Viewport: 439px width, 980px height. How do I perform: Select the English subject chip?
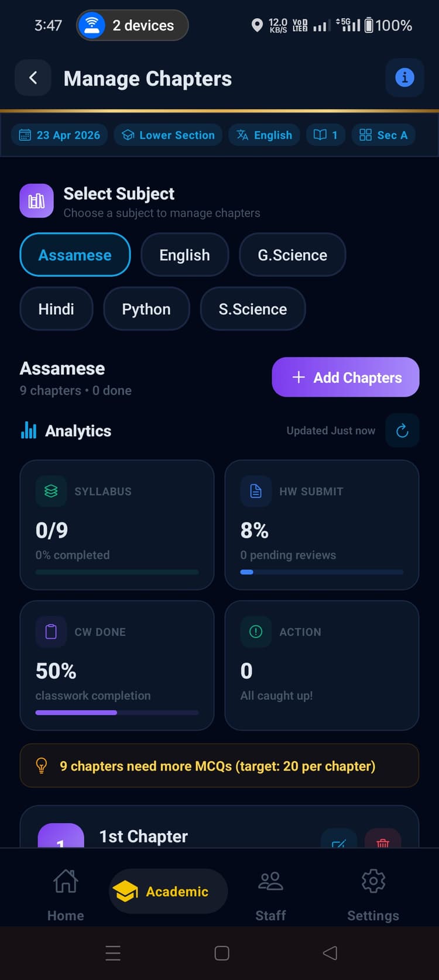click(184, 255)
